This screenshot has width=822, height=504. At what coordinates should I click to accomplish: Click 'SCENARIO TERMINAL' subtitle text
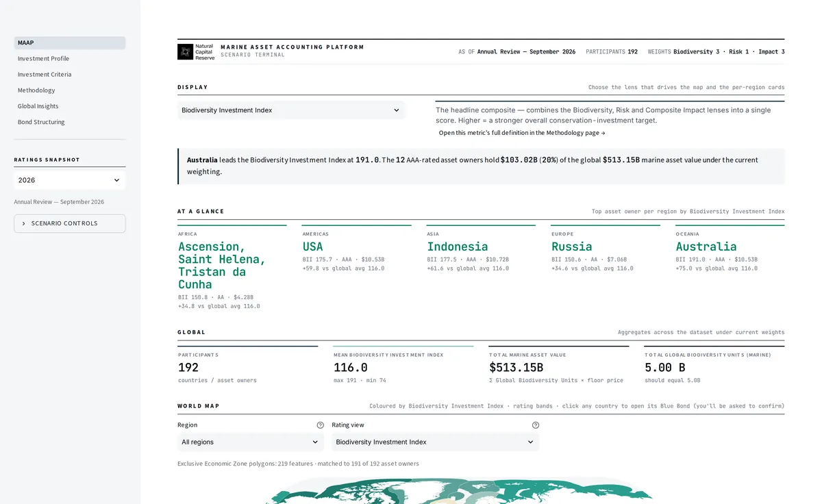tap(253, 55)
